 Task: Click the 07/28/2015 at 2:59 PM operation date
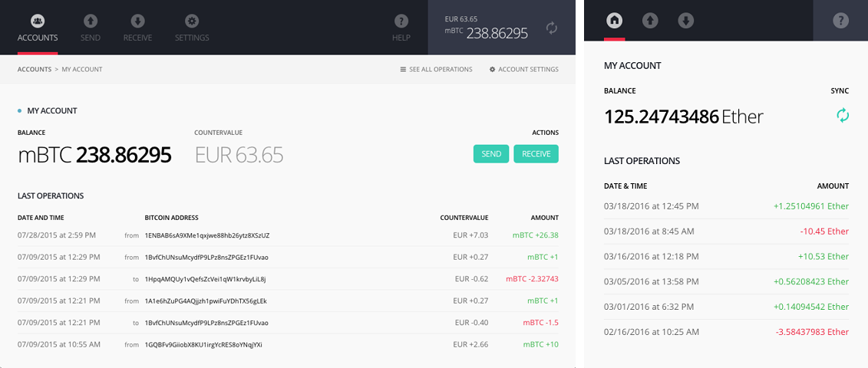pos(57,235)
